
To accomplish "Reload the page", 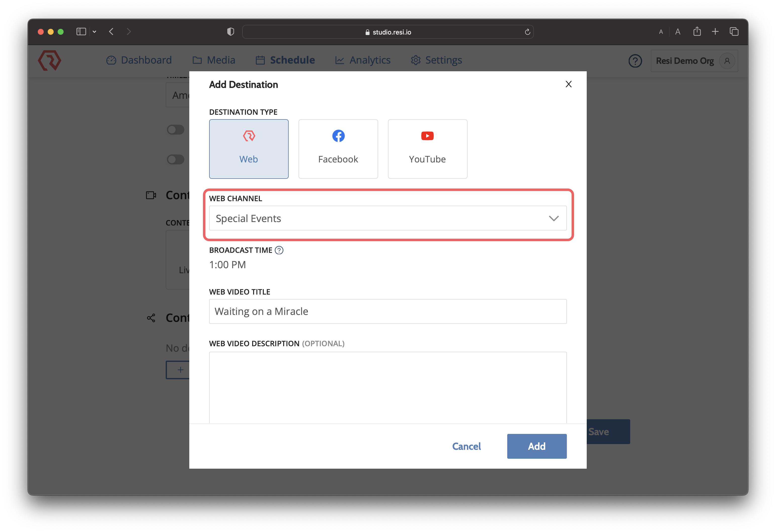I will [527, 32].
